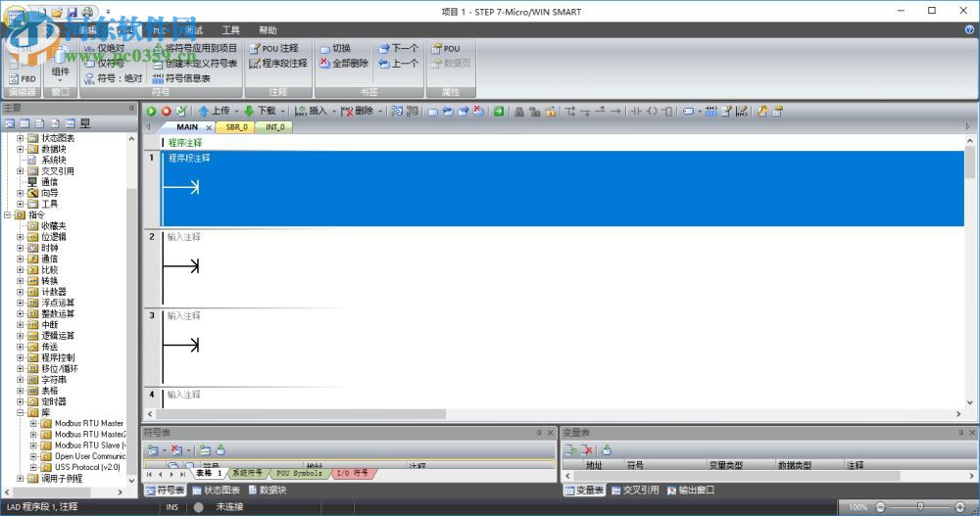This screenshot has width=980, height=516.
Task: Click the 切换 bookmark toggle
Action: tap(335, 48)
